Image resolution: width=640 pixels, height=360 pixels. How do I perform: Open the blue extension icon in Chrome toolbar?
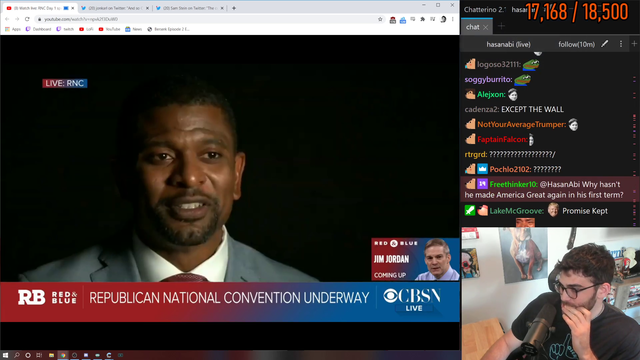point(403,20)
